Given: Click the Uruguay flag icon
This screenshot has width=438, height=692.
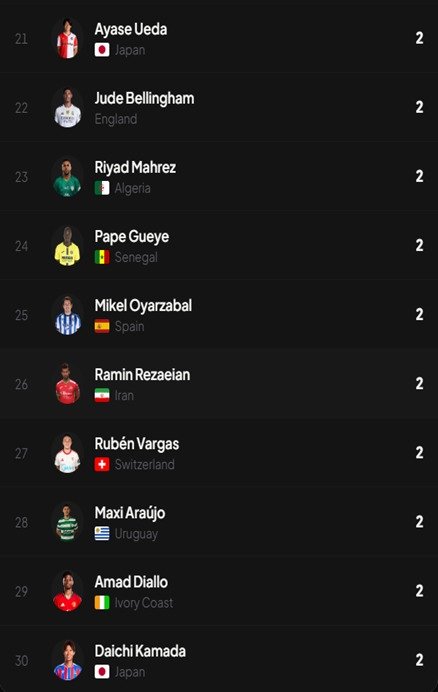Looking at the screenshot, I should (x=102, y=534).
